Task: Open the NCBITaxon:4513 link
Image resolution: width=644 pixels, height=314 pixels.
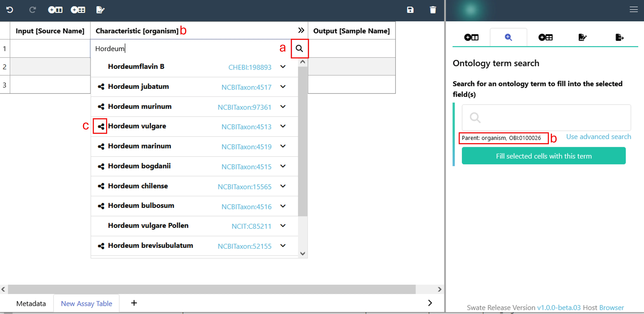Action: tap(246, 127)
